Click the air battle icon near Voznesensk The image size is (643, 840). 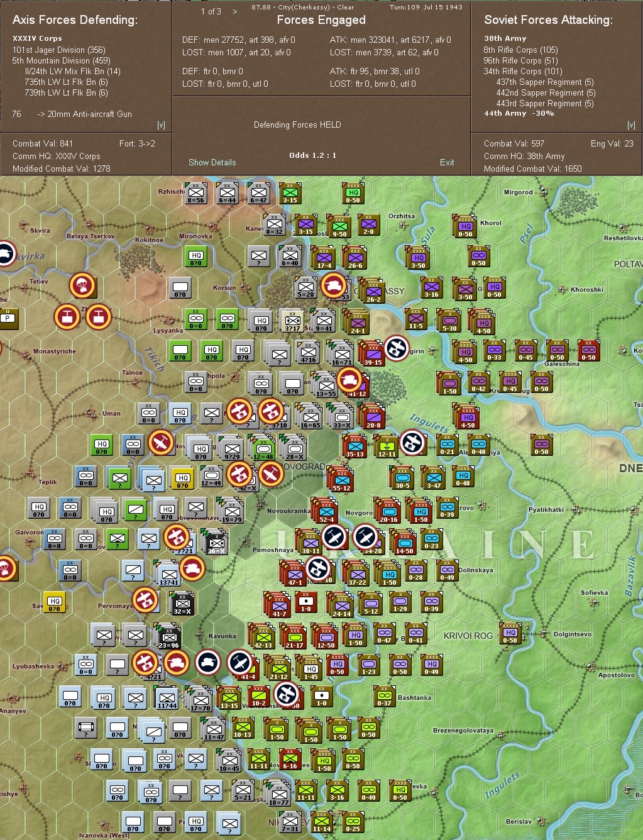tap(286, 695)
